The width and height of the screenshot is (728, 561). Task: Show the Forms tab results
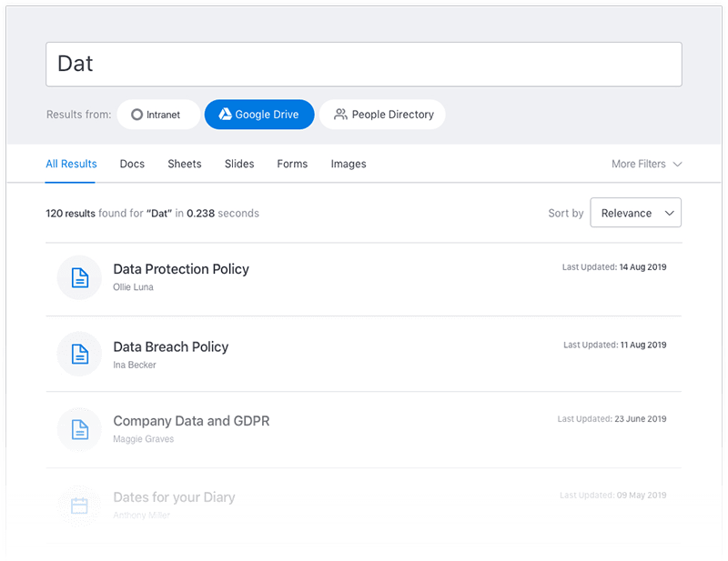[x=292, y=164]
